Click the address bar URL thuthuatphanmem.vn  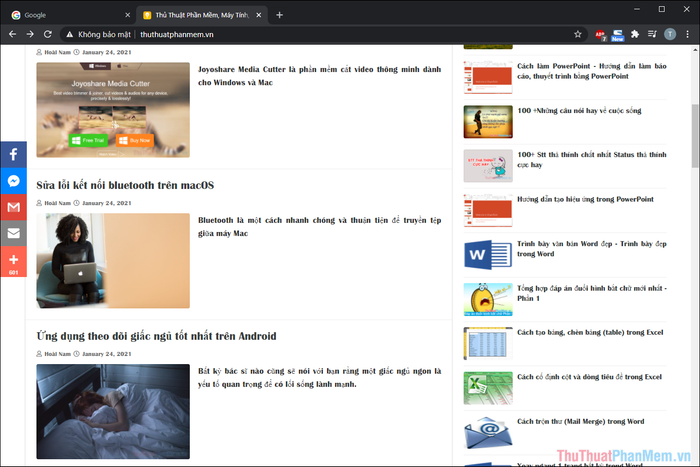[x=177, y=34]
